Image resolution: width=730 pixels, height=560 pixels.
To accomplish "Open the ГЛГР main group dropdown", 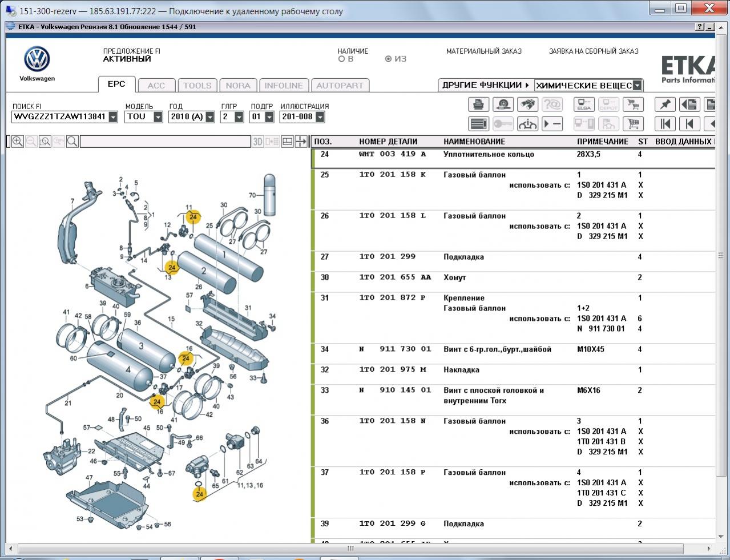I will (x=239, y=117).
